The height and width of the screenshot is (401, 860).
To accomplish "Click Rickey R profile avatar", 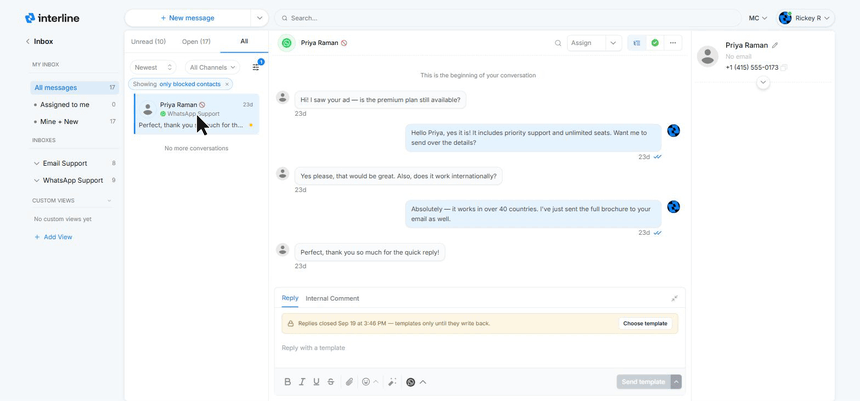I will click(x=785, y=18).
